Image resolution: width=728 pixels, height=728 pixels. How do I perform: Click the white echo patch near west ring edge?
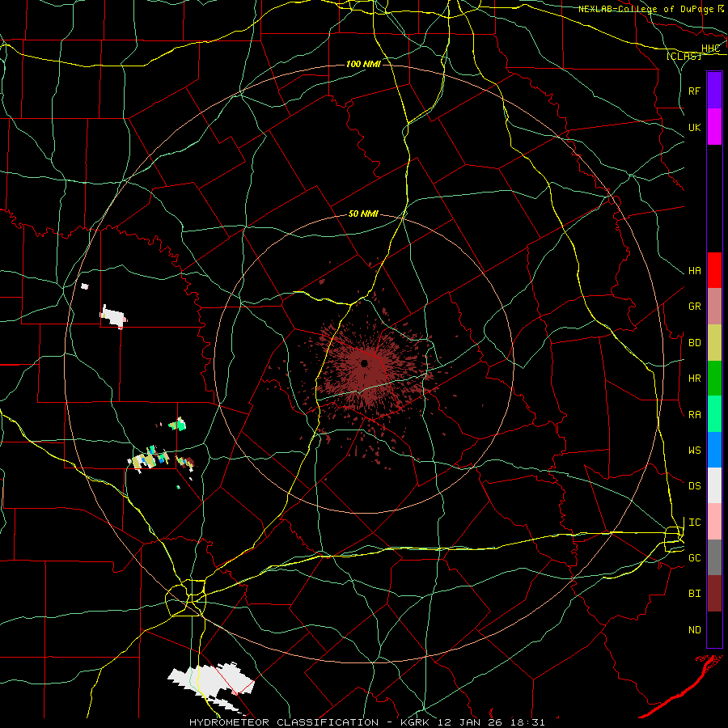113,316
